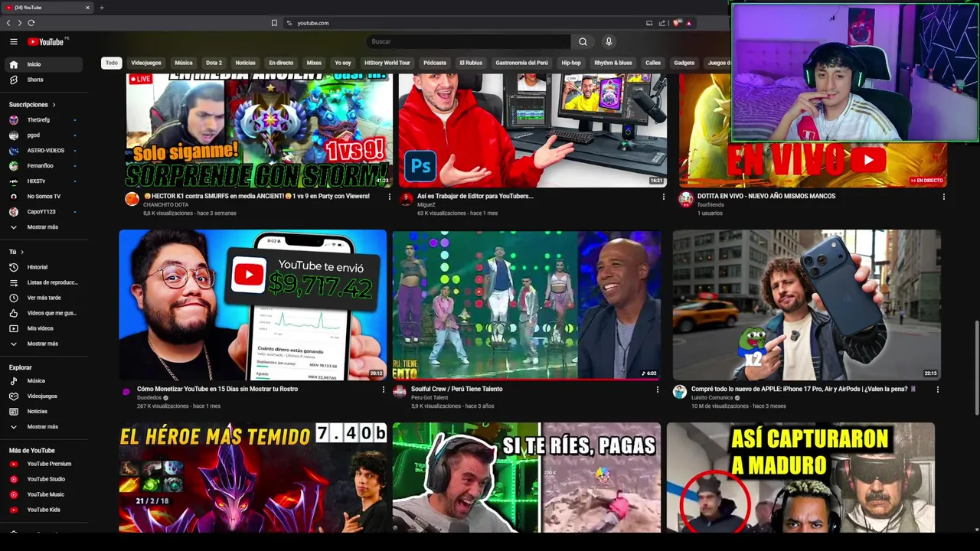Image resolution: width=980 pixels, height=551 pixels.
Task: Expand the Suscripciones section header
Action: click(32, 104)
